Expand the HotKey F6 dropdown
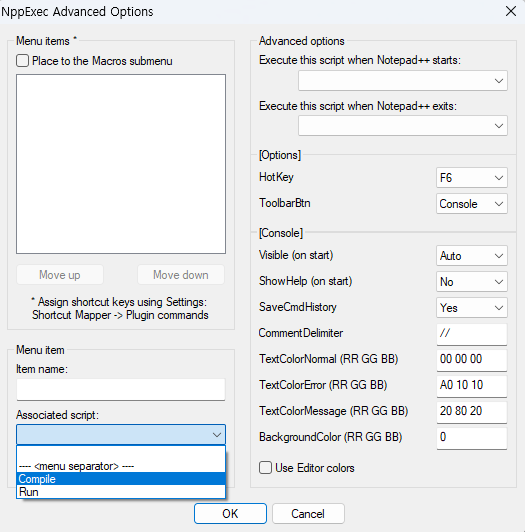The width and height of the screenshot is (525, 532). 472,177
